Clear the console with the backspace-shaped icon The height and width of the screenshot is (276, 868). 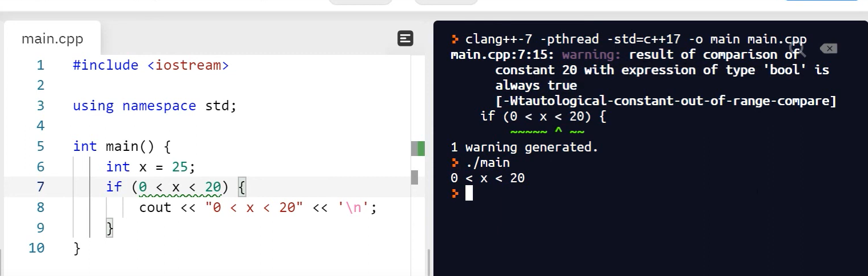828,49
